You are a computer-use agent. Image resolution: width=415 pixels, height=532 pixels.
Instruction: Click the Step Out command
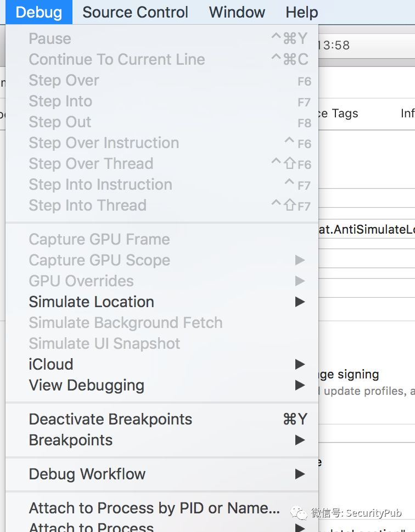pos(60,122)
